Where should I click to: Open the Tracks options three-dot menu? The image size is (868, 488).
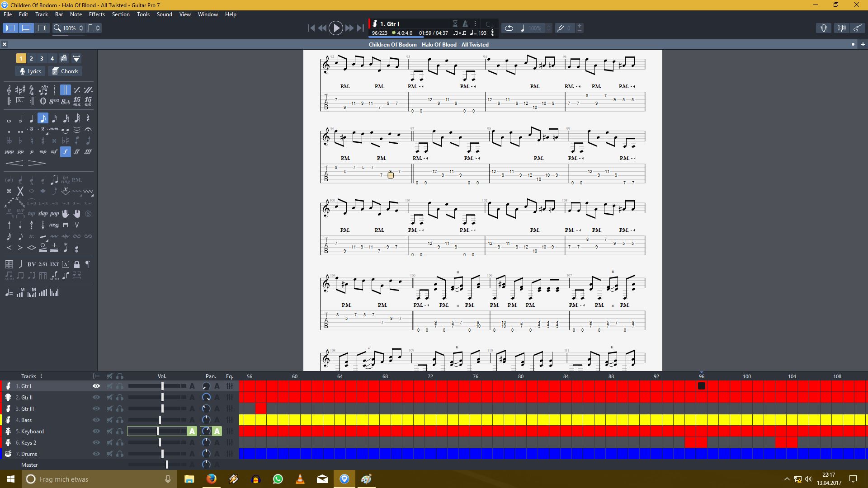[x=41, y=376]
